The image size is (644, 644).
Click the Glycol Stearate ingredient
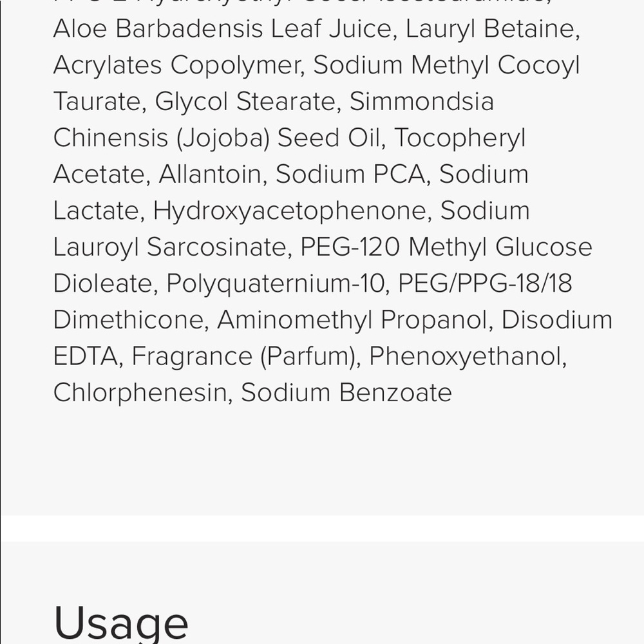tap(245, 102)
